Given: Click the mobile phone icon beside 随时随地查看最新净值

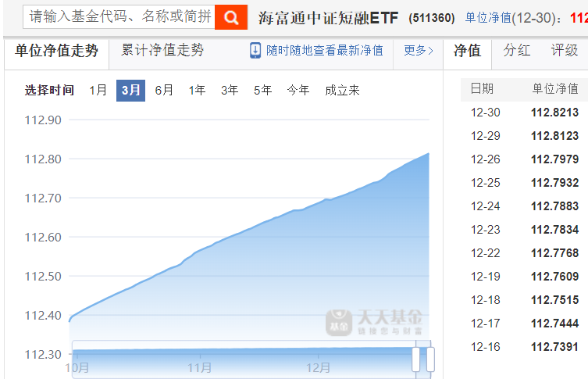Looking at the screenshot, I should [255, 50].
